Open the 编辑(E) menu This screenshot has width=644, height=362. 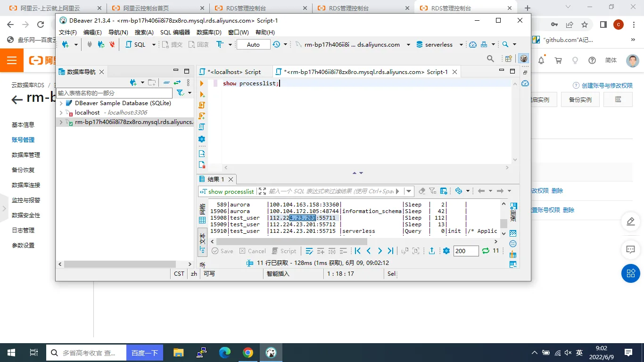pos(92,32)
